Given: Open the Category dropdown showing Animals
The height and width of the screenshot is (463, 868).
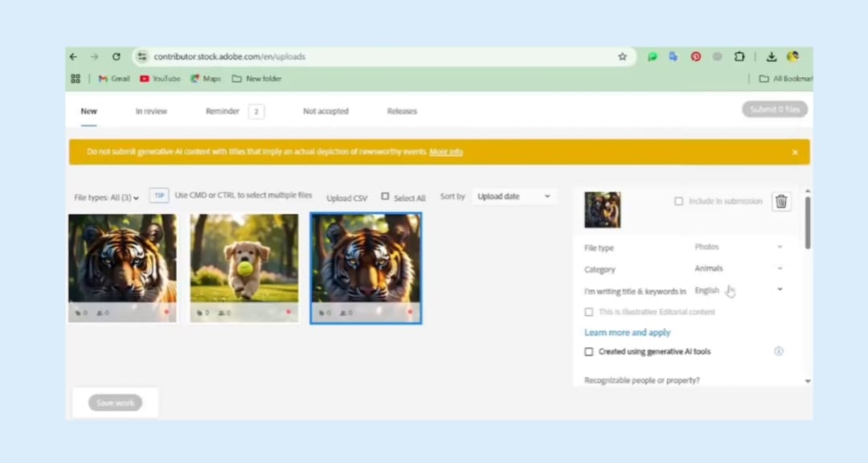Looking at the screenshot, I should pyautogui.click(x=737, y=268).
